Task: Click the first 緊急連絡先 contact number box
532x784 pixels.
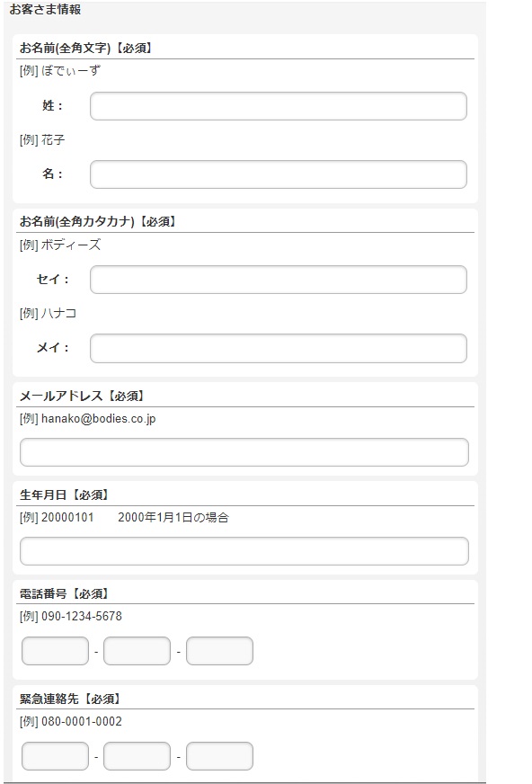Action: [x=54, y=755]
